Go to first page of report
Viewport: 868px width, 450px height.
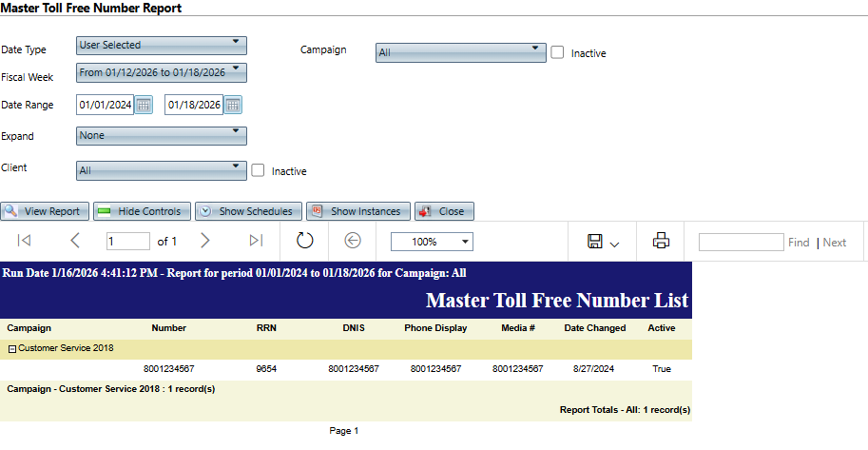click(x=25, y=242)
